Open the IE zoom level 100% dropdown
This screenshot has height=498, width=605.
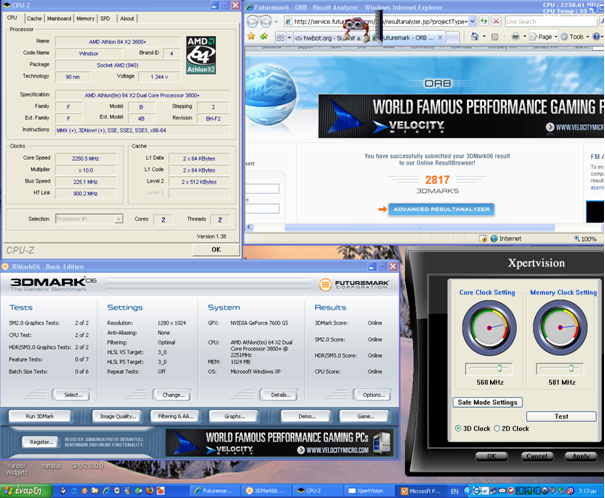tap(586, 239)
